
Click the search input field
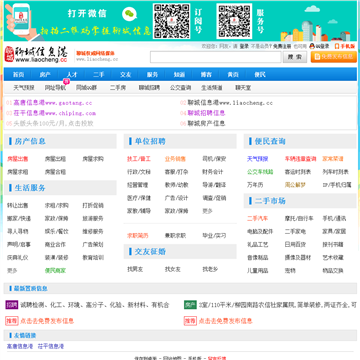pos(216,57)
